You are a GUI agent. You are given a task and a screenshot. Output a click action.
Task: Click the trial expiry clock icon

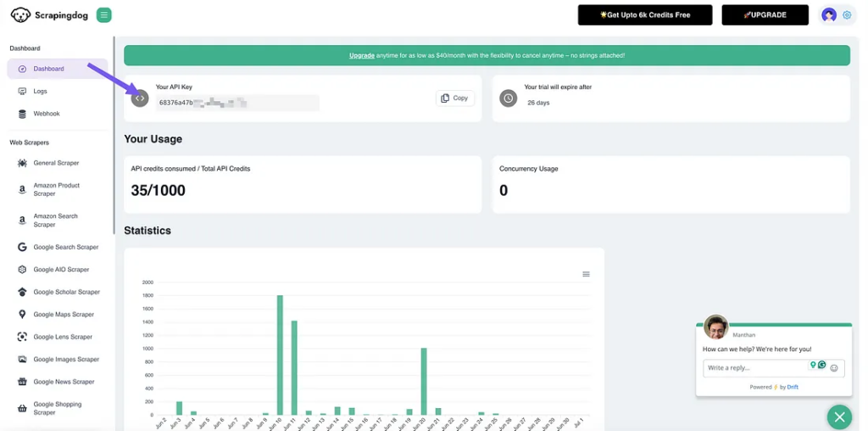[509, 98]
